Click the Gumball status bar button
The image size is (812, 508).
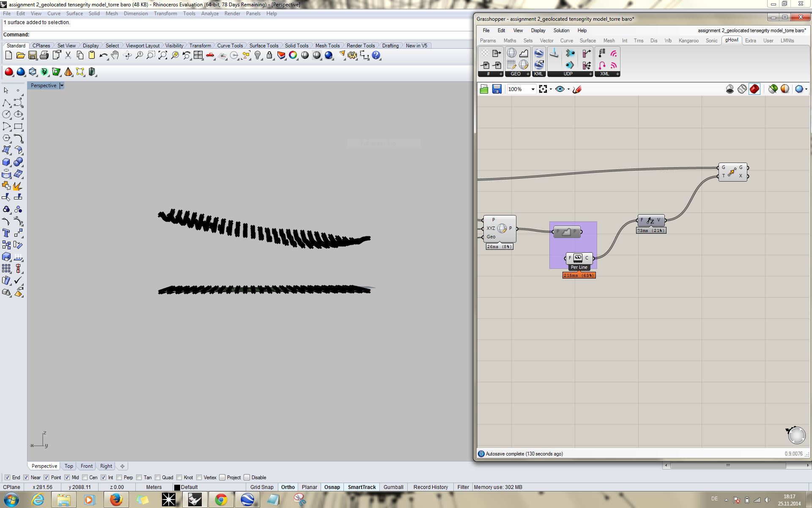point(393,487)
